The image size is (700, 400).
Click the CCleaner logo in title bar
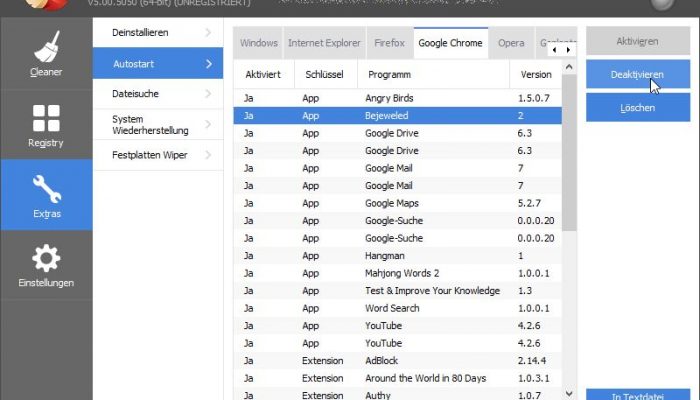click(47, 4)
